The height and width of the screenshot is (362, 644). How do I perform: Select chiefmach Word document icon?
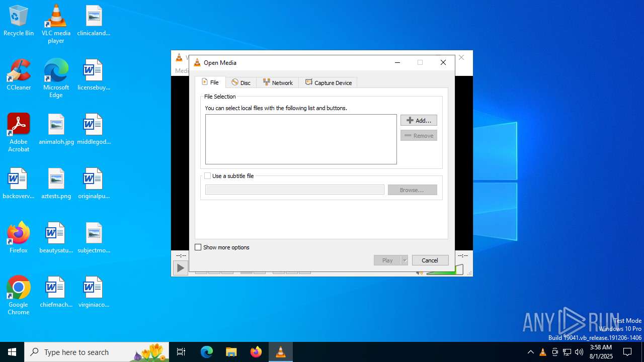coord(56,292)
